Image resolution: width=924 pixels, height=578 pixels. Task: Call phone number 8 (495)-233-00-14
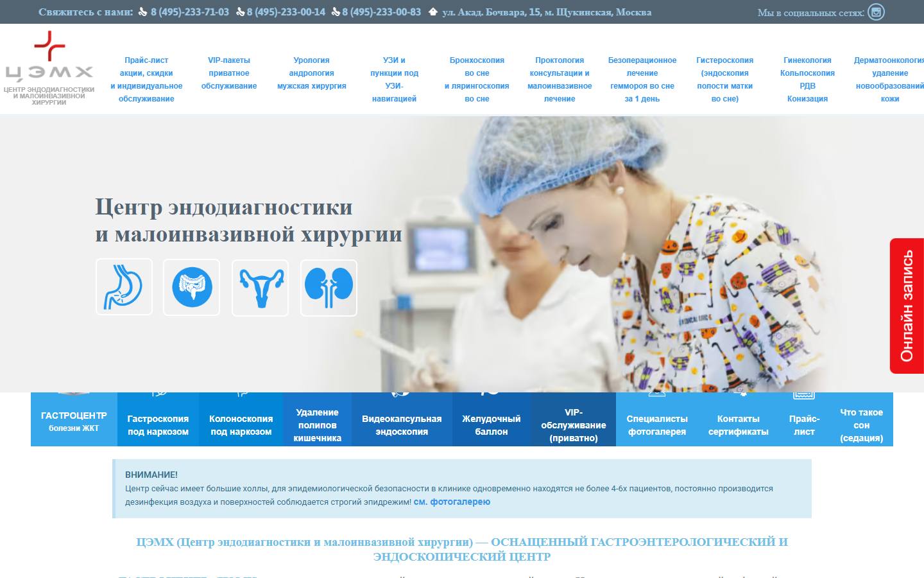click(x=286, y=12)
